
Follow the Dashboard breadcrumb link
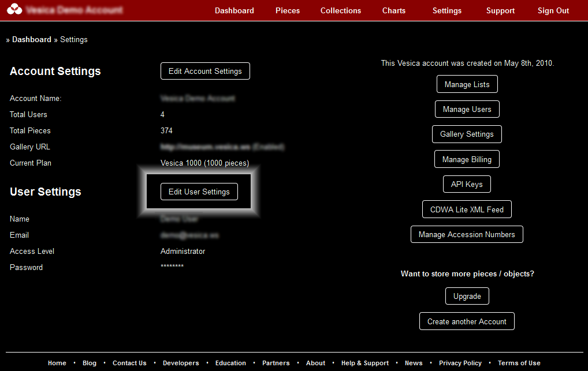pos(32,39)
